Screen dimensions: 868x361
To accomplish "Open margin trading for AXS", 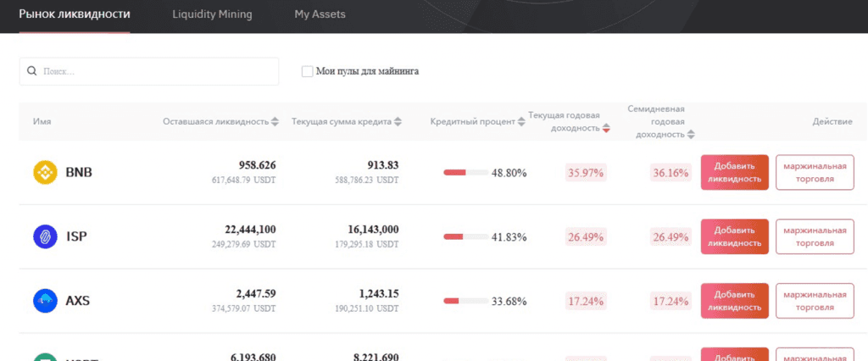I will point(815,301).
